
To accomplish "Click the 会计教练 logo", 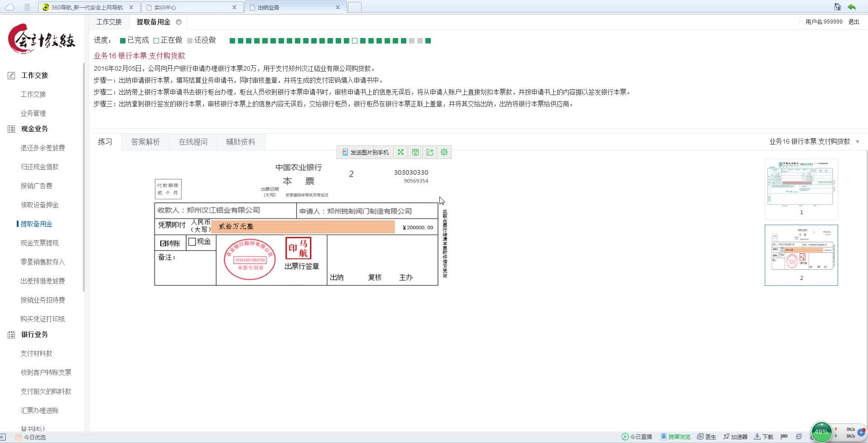I will click(x=42, y=39).
